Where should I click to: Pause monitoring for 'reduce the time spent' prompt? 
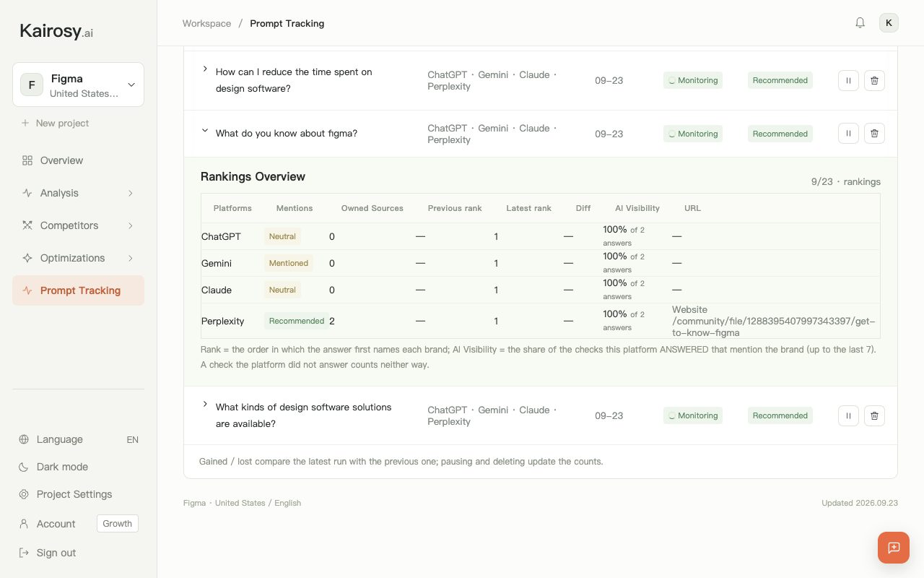pos(848,80)
